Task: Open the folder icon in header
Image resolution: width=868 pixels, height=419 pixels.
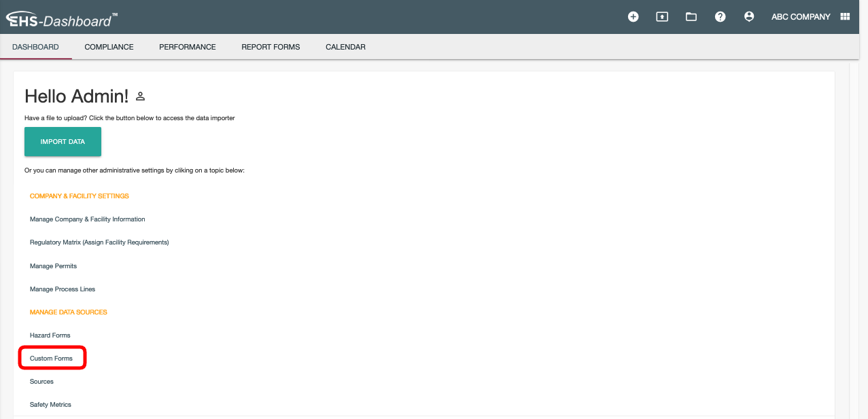Action: tap(691, 17)
